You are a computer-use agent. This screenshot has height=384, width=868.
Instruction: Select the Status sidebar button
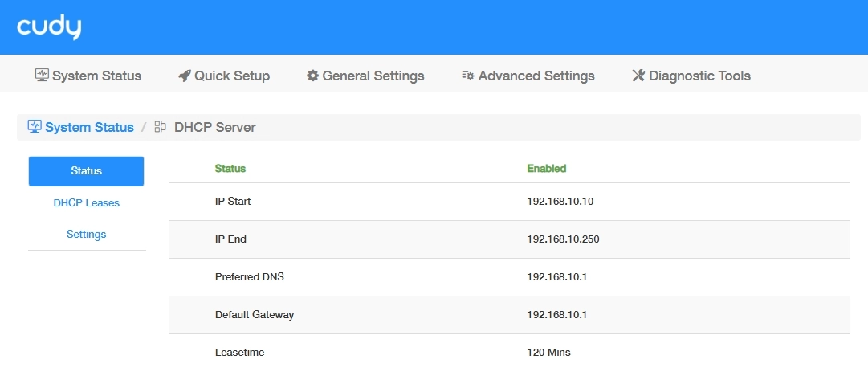click(86, 171)
